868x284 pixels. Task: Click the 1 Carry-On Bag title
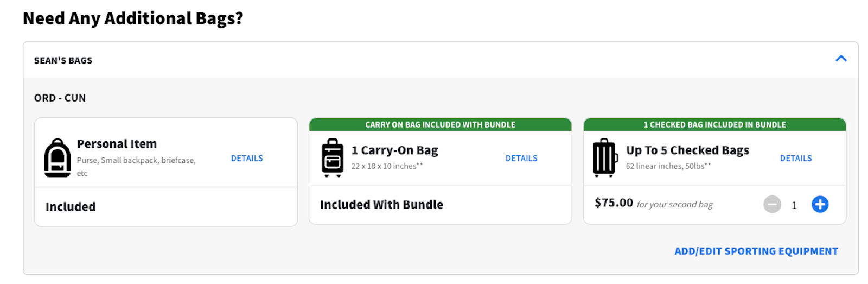pos(394,150)
